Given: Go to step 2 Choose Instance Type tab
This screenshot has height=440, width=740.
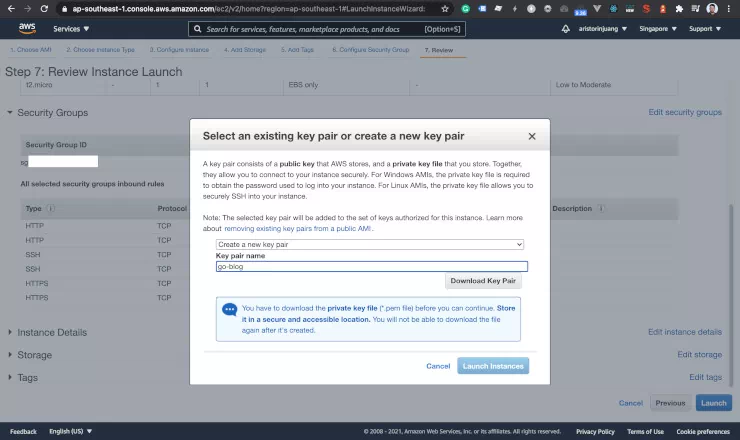Looking at the screenshot, I should click(101, 50).
